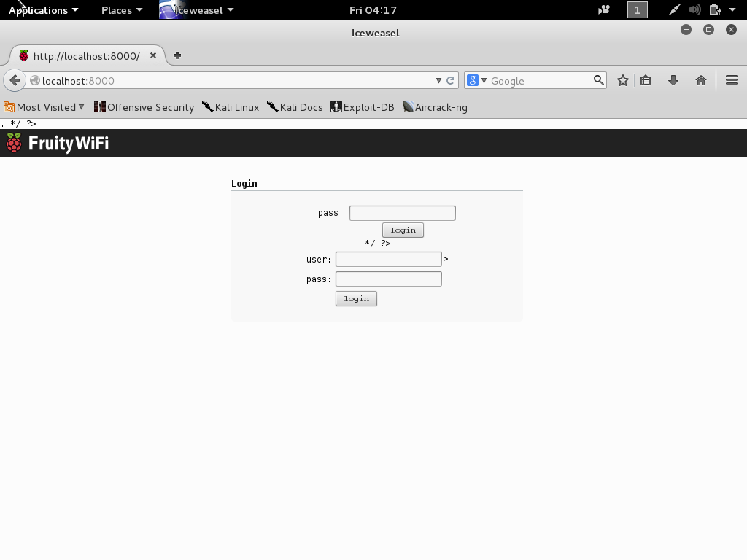Viewport: 747px width, 560px height.
Task: Open the Places menu
Action: tap(121, 10)
